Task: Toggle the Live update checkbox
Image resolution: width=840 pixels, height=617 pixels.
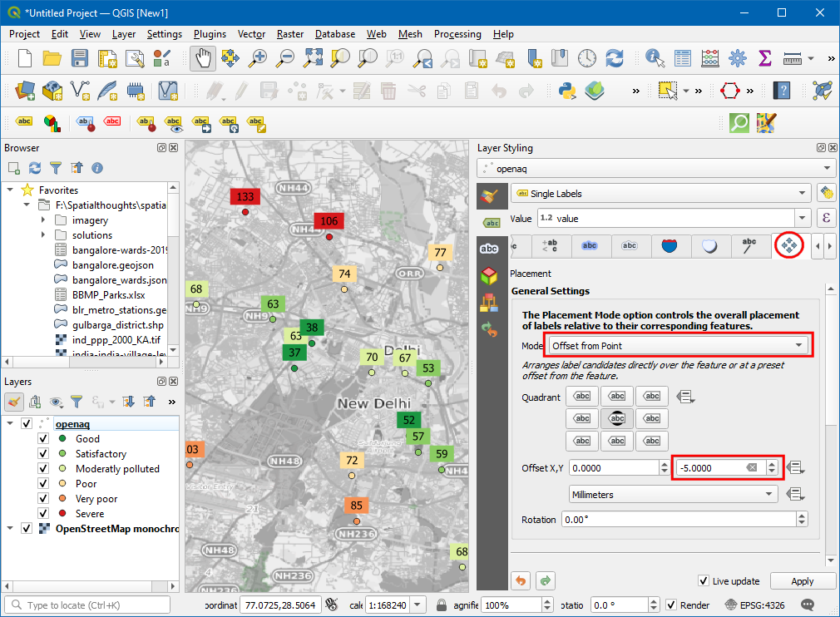Action: [704, 581]
